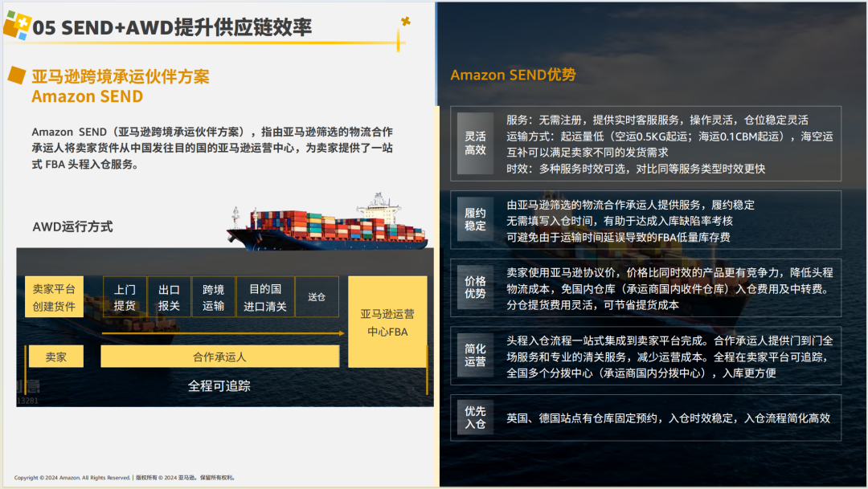Image resolution: width=868 pixels, height=489 pixels.
Task: Select the "上门提货" step box
Action: coord(125,297)
